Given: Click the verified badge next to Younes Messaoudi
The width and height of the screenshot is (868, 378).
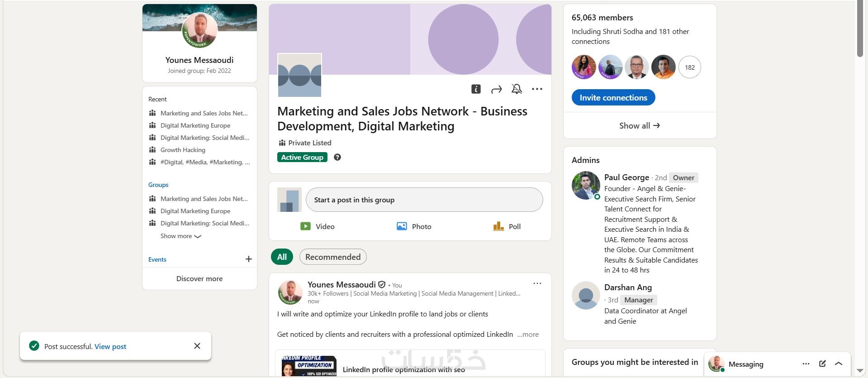Looking at the screenshot, I should coord(382,284).
